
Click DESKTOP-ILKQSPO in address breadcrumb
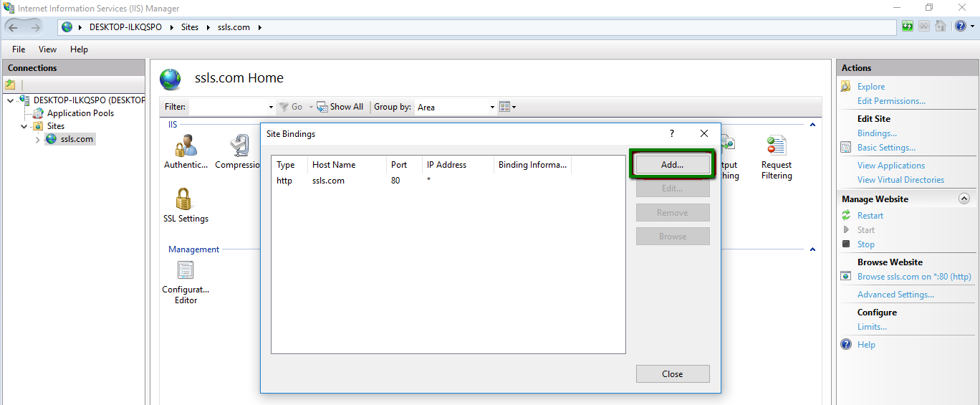coord(125,27)
